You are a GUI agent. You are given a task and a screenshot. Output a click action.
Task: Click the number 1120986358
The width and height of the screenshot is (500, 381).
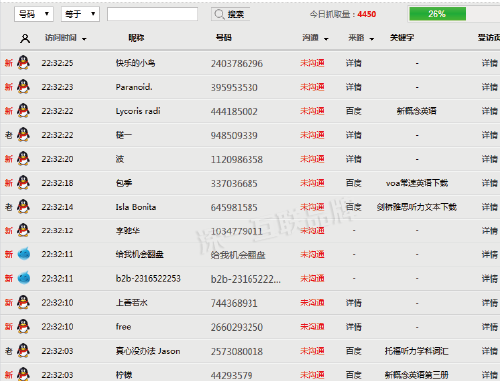237,159
